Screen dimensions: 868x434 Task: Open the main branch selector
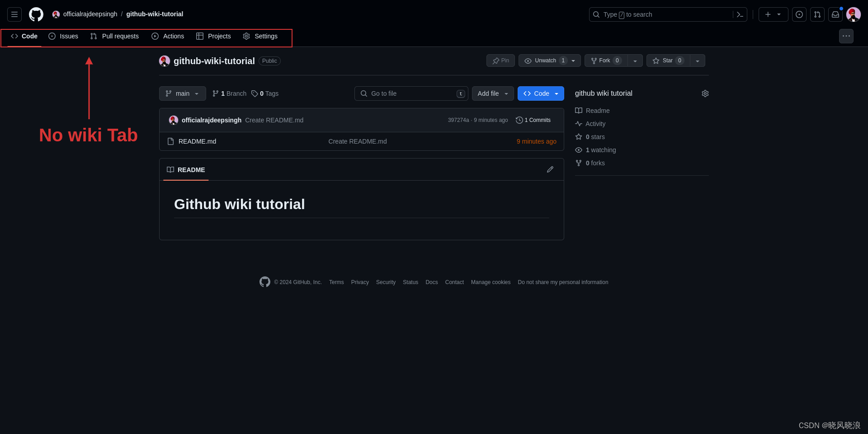tap(183, 93)
